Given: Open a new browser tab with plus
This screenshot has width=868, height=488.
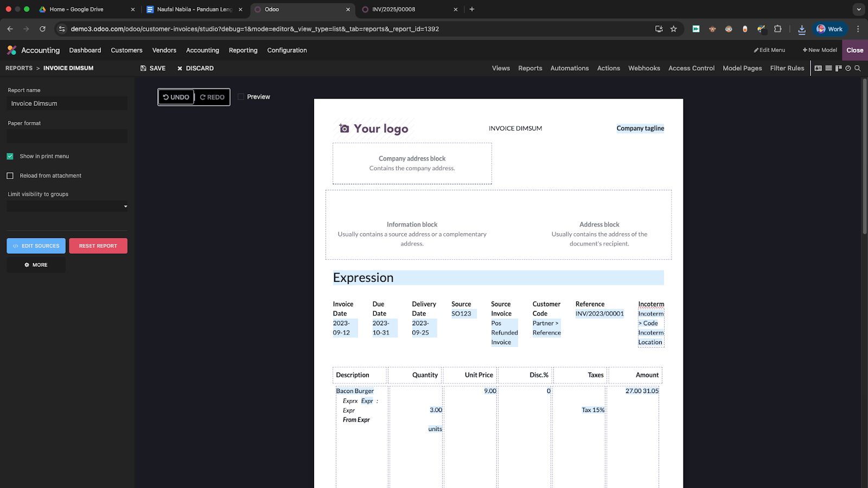Looking at the screenshot, I should 472,9.
